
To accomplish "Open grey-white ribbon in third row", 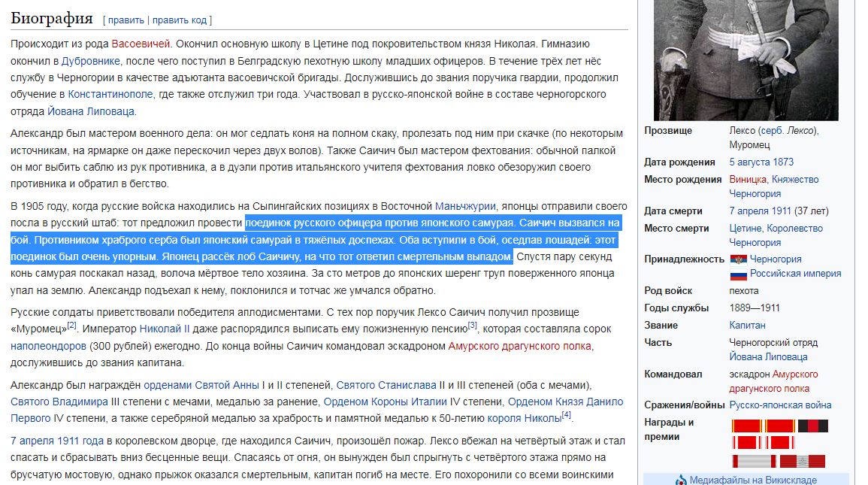I will 755,461.
